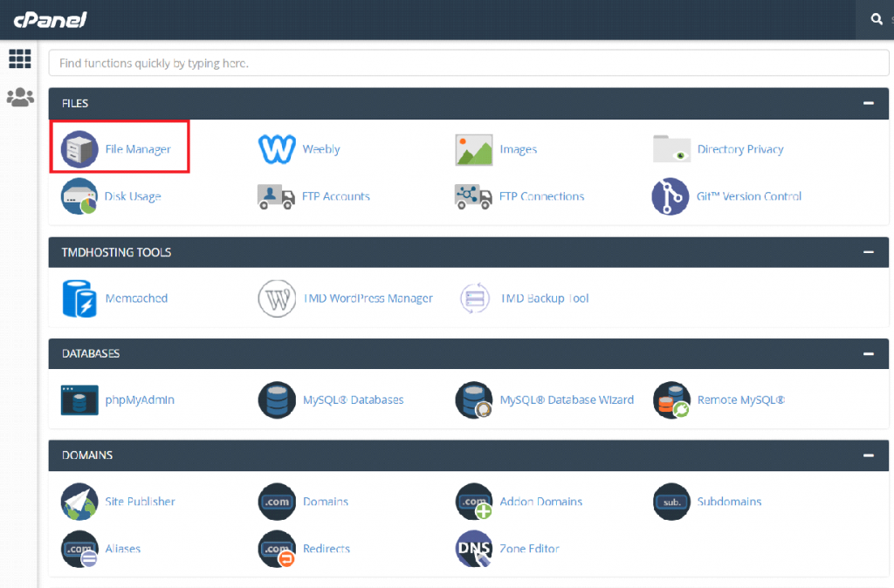Click the search icon in top bar
The width and height of the screenshot is (894, 588).
click(x=877, y=19)
